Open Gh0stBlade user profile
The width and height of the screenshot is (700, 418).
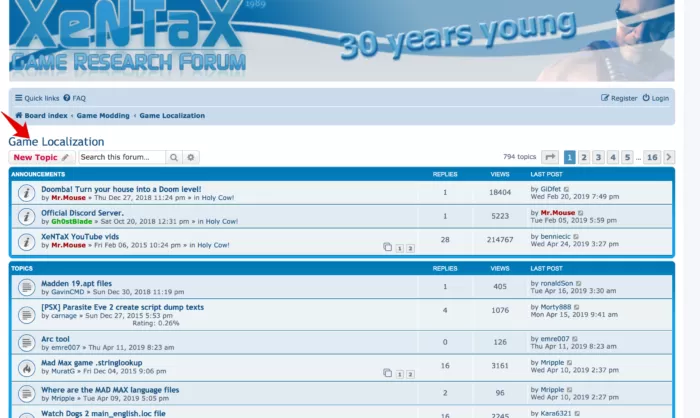71,222
